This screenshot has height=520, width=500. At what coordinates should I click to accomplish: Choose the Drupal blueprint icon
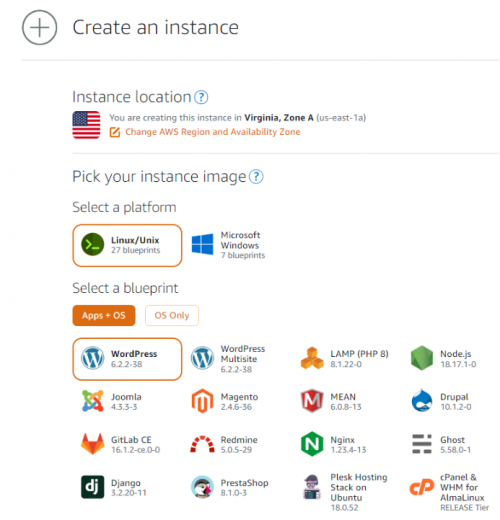click(x=422, y=401)
